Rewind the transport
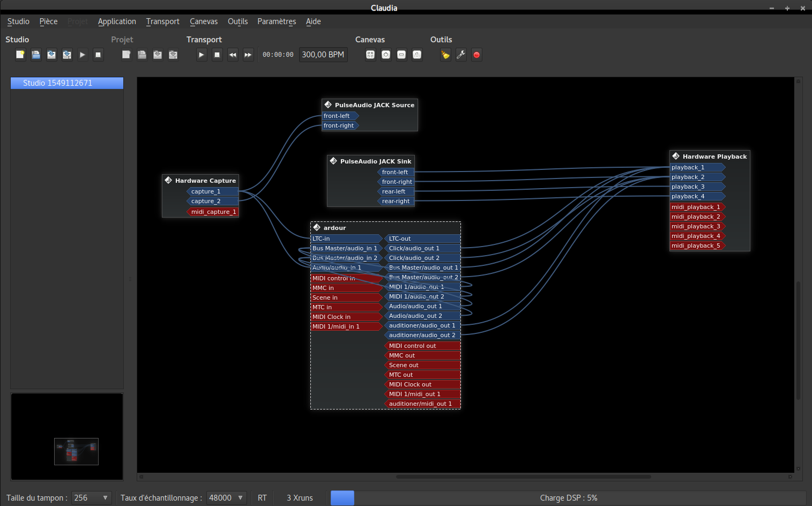This screenshot has height=506, width=812. point(233,55)
